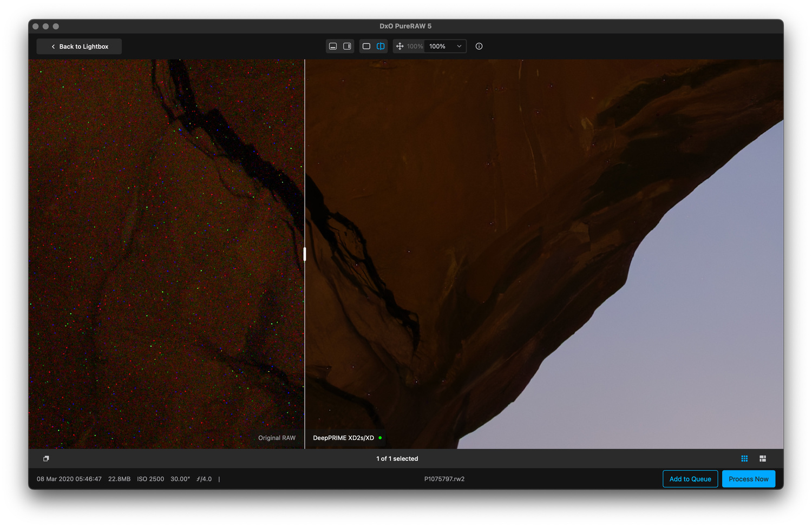Click the P1075797.rw2 filename
Viewport: 812px width, 527px height.
tap(444, 479)
